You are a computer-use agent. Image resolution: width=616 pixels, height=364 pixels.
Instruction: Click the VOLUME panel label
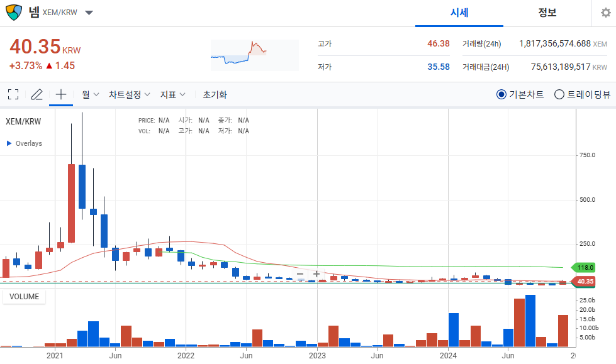coord(25,297)
